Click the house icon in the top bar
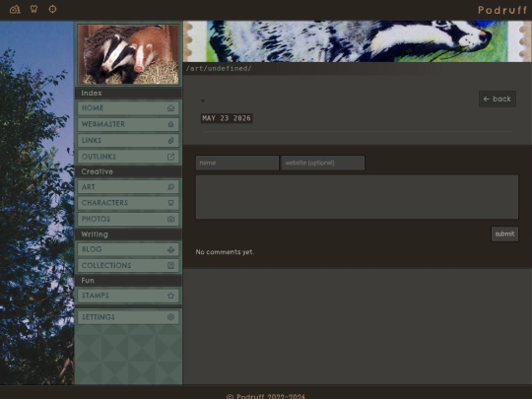 coord(15,9)
